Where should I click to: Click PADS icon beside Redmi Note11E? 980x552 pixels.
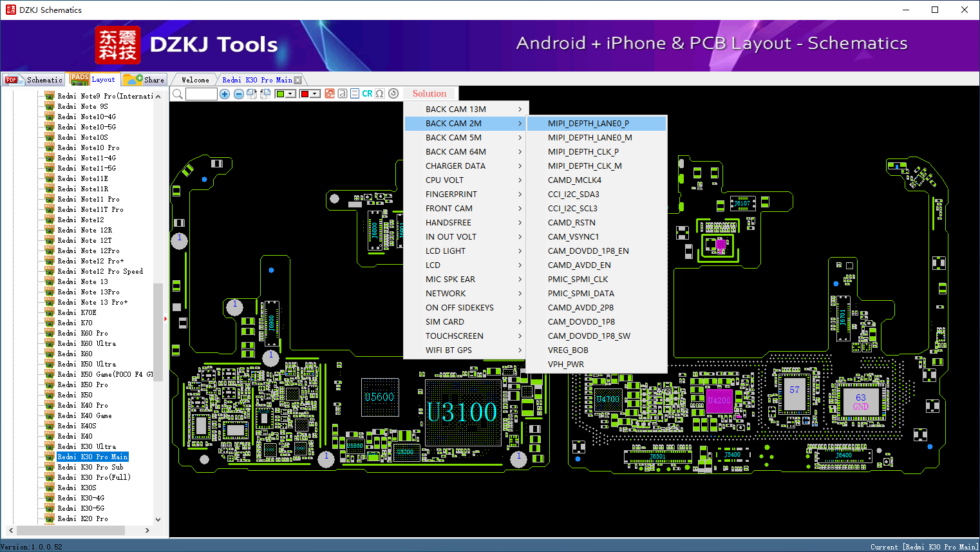50,178
